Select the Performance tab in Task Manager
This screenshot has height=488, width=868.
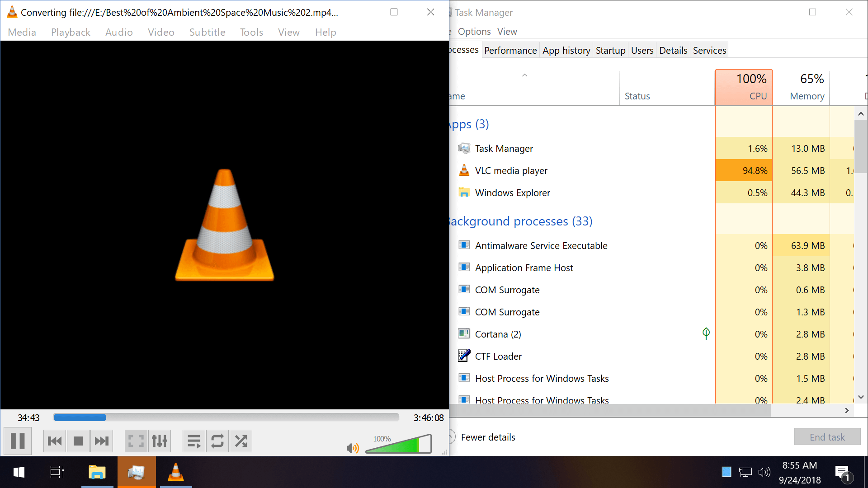(509, 50)
